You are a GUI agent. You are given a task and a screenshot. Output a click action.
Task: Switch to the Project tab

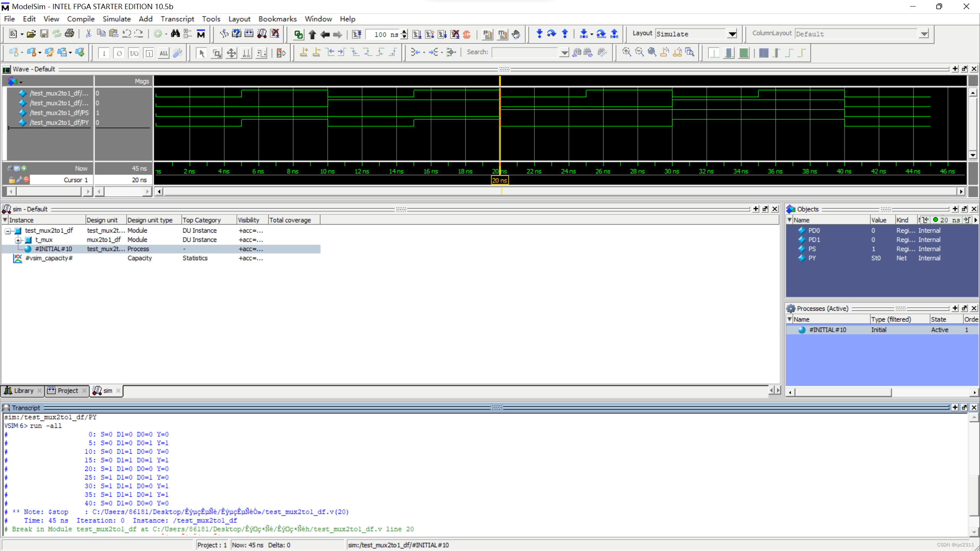(67, 391)
